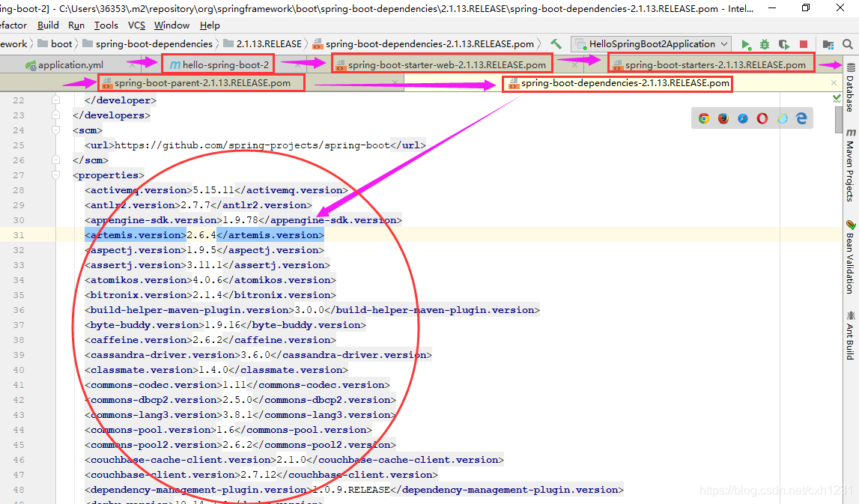Image resolution: width=859 pixels, height=504 pixels.
Task: Close the spring-boot-dependencies-2.1.13.RELEASE.pom tab
Action: coord(834,82)
